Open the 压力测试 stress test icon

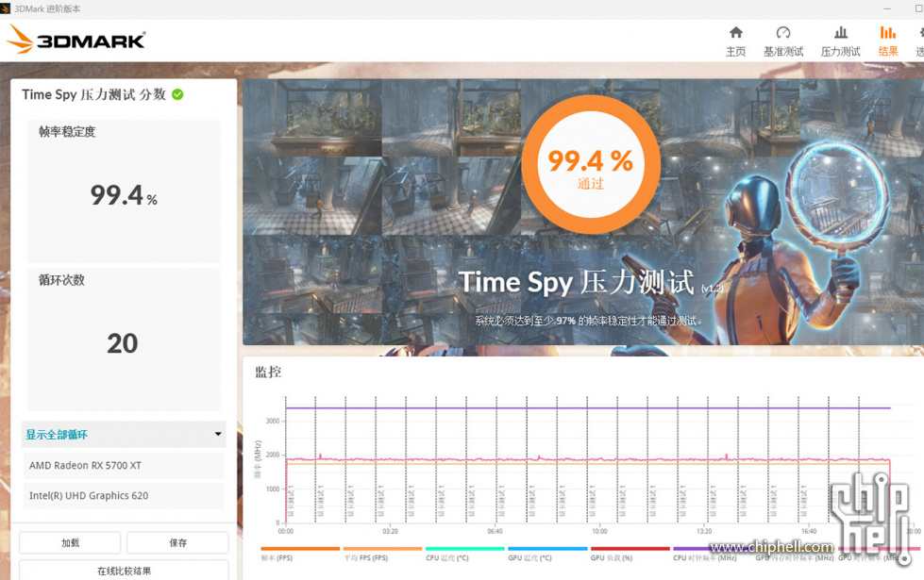click(x=840, y=32)
